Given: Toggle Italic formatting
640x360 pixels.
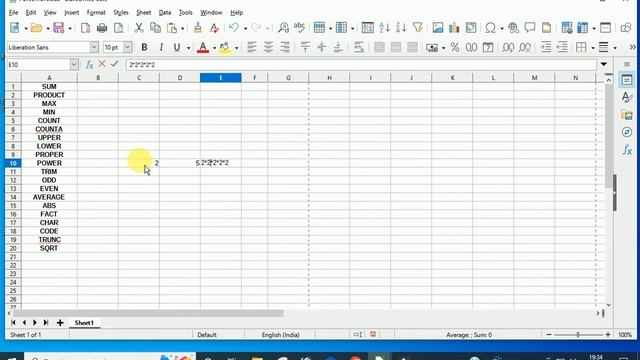Looking at the screenshot, I should click(x=161, y=47).
